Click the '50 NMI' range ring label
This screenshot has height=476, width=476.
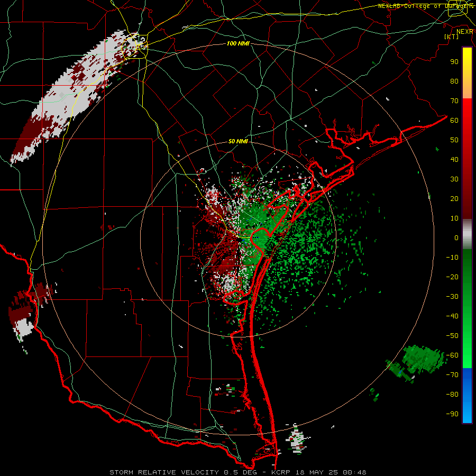[x=238, y=141]
